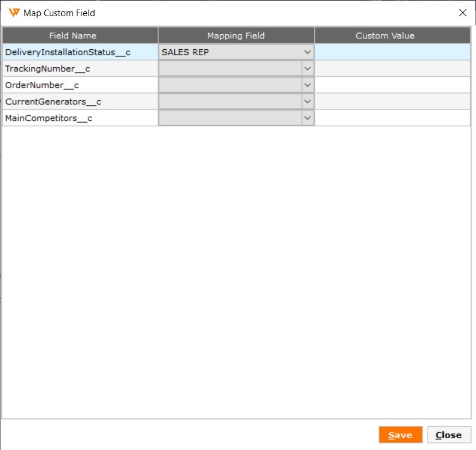
Task: Click the orange app logo in title bar
Action: [x=14, y=13]
